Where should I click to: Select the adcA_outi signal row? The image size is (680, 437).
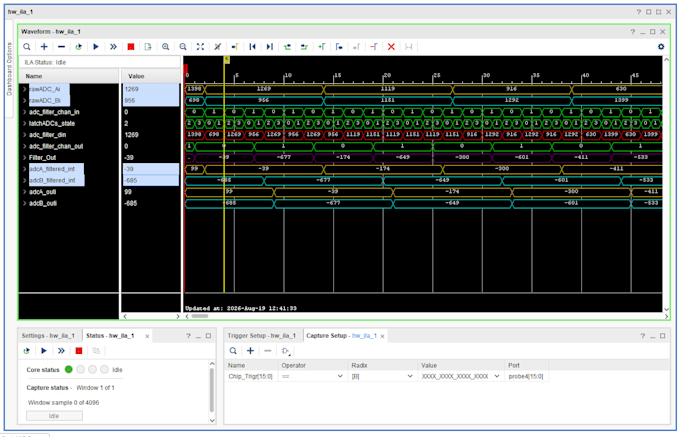click(x=69, y=192)
